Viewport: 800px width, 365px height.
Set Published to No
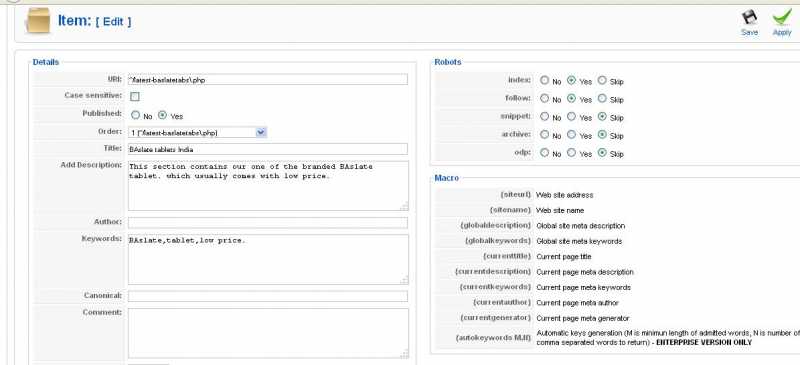(x=135, y=115)
